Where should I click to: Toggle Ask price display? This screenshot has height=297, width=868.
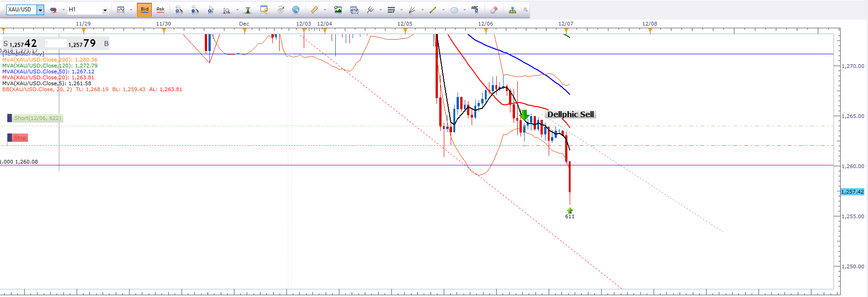(x=161, y=10)
